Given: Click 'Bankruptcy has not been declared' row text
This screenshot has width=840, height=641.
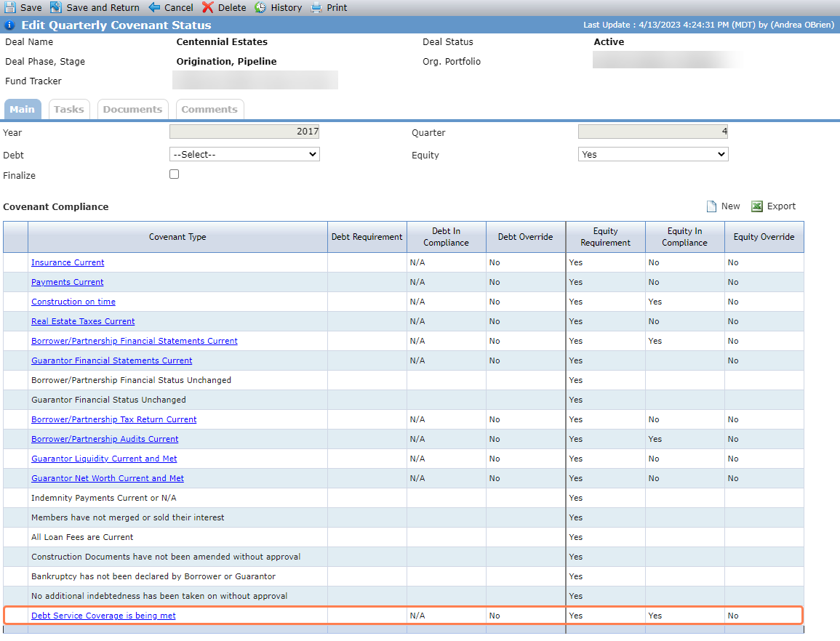Looking at the screenshot, I should (153, 577).
